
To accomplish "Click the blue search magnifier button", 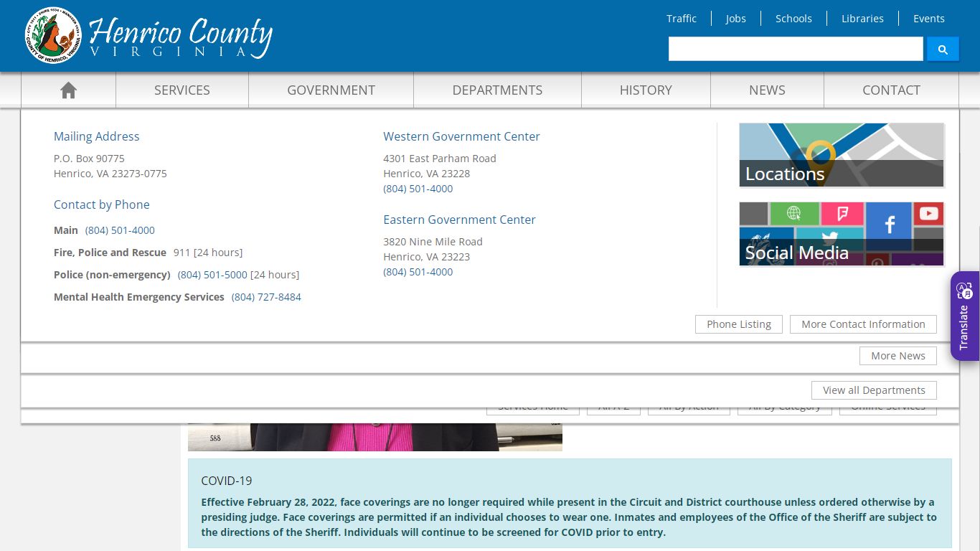I will (x=943, y=49).
